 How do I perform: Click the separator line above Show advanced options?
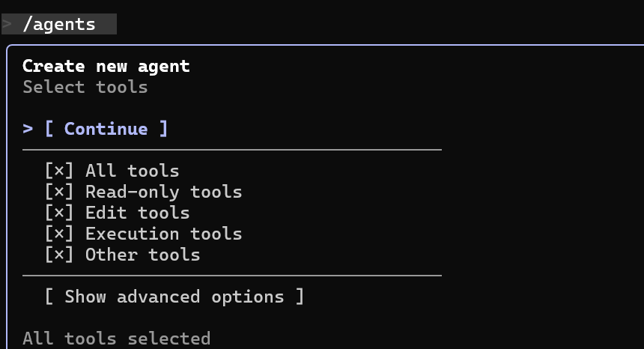pos(232,276)
